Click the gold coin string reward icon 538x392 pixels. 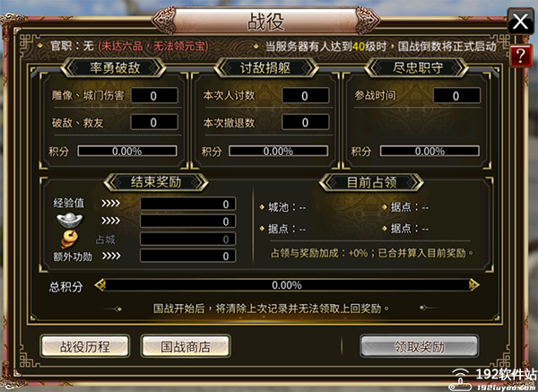70,239
